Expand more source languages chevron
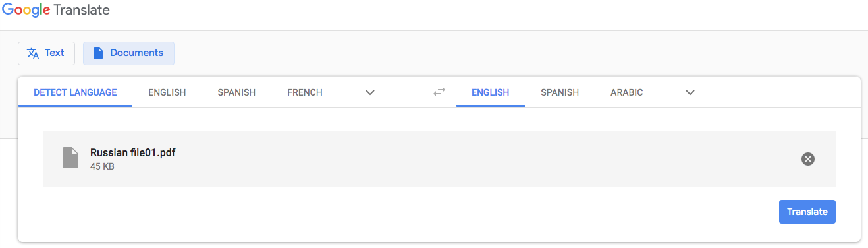 (x=370, y=92)
